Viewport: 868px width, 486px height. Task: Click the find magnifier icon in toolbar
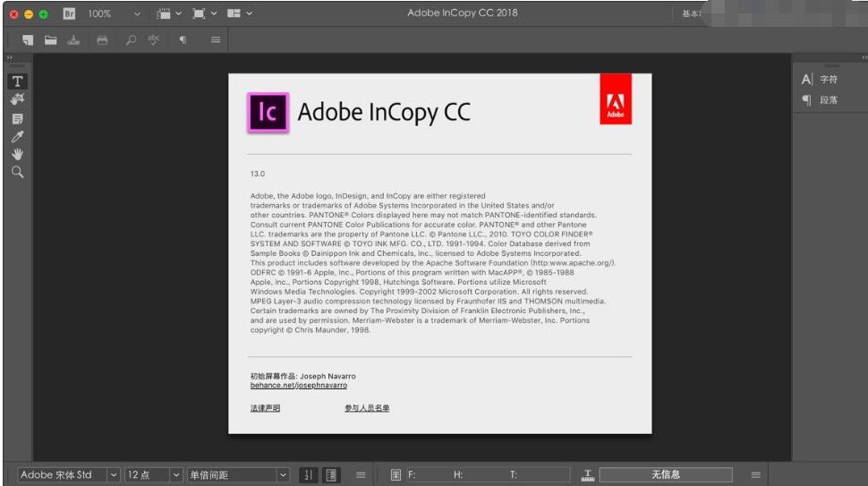[x=131, y=40]
